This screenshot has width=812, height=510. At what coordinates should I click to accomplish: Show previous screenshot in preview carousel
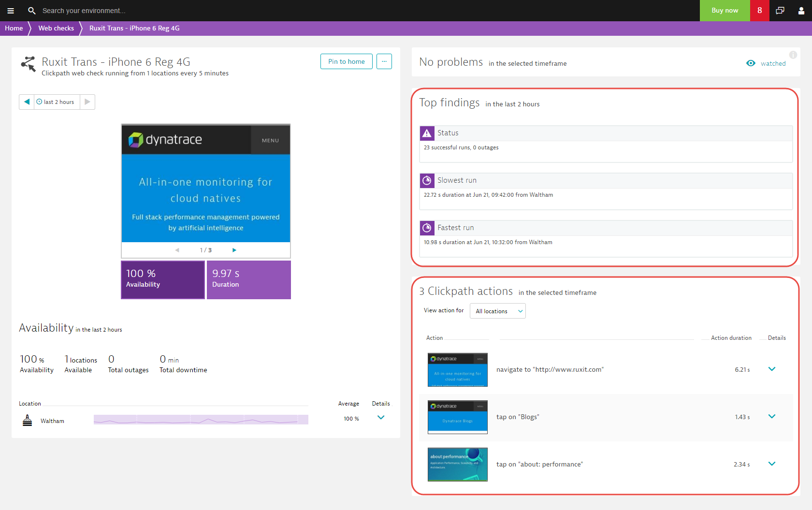pyautogui.click(x=177, y=250)
